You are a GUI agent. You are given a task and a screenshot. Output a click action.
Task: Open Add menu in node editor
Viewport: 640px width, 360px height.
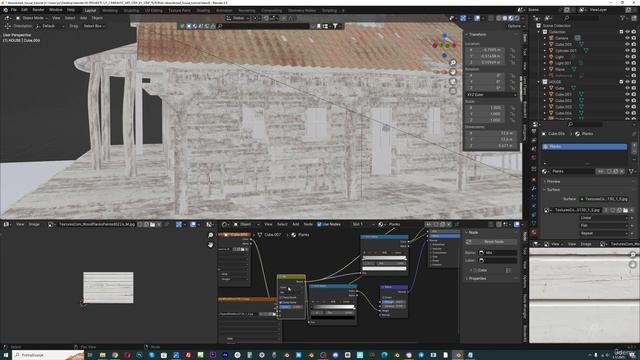coord(296,224)
